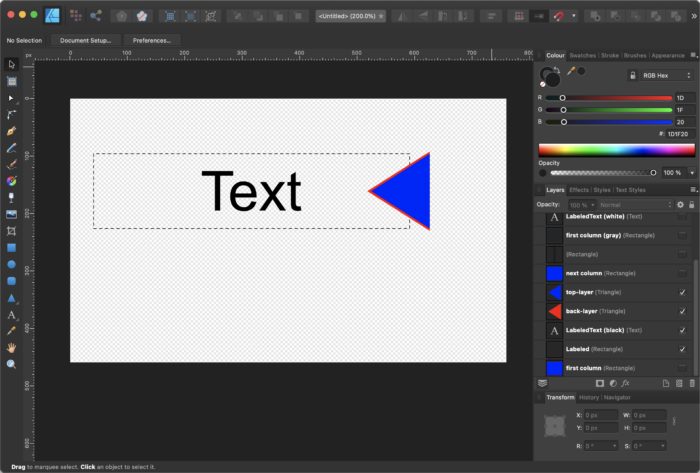700x473 pixels.
Task: Select the Ellipse shape tool
Action: pos(12,264)
